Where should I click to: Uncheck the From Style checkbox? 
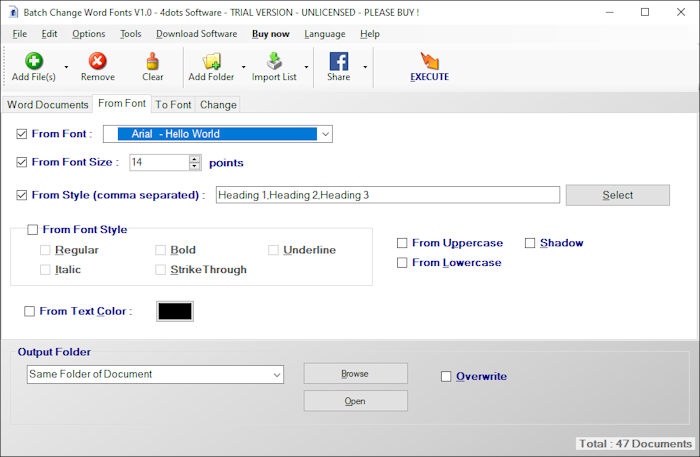(21, 195)
